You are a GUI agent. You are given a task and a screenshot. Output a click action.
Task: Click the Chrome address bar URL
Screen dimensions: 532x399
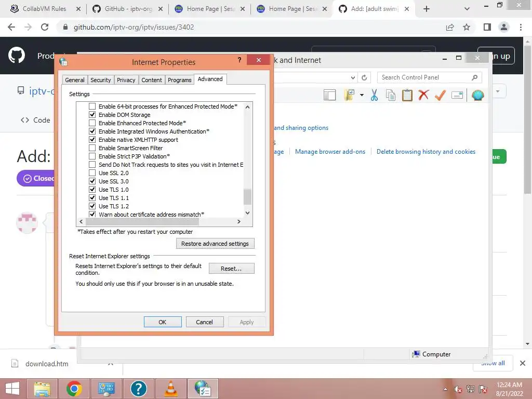[134, 27]
